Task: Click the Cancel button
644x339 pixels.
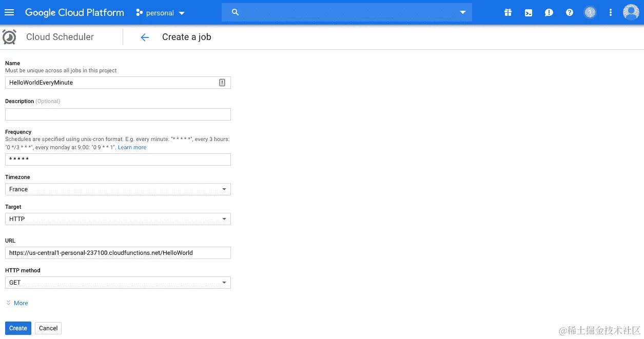Action: [48, 328]
